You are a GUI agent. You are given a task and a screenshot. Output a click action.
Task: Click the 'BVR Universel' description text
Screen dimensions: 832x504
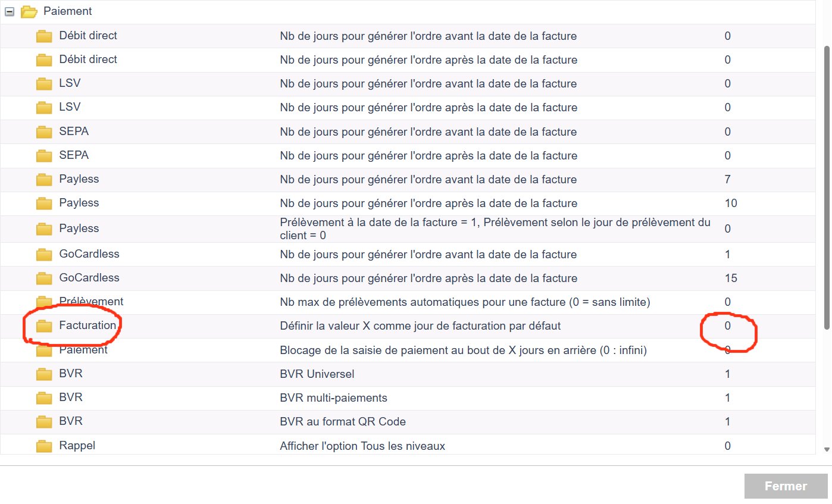317,374
